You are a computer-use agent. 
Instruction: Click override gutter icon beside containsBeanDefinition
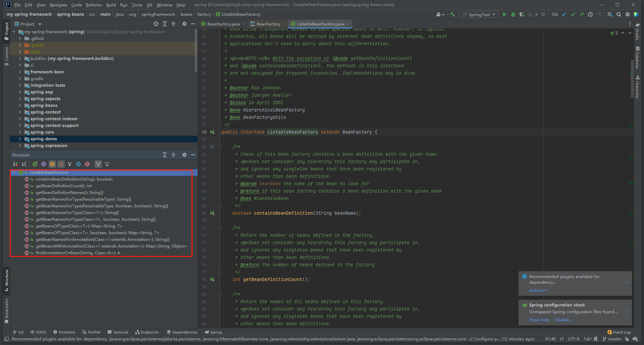212,213
